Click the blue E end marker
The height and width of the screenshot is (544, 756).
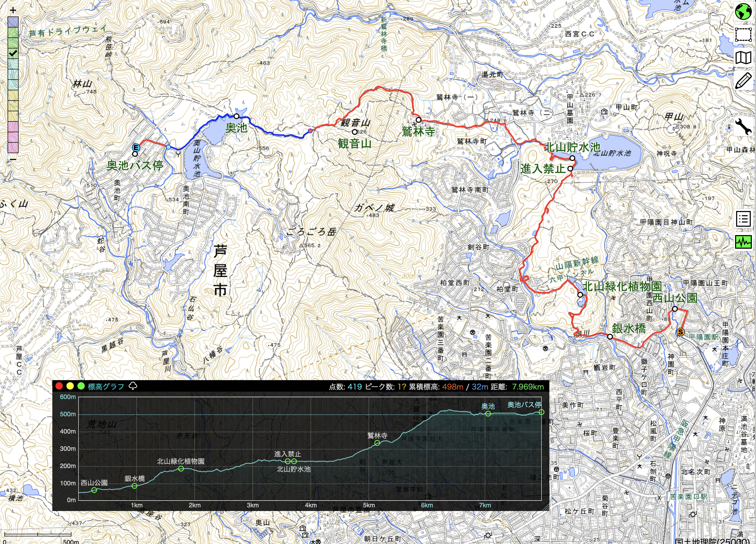[x=136, y=147]
